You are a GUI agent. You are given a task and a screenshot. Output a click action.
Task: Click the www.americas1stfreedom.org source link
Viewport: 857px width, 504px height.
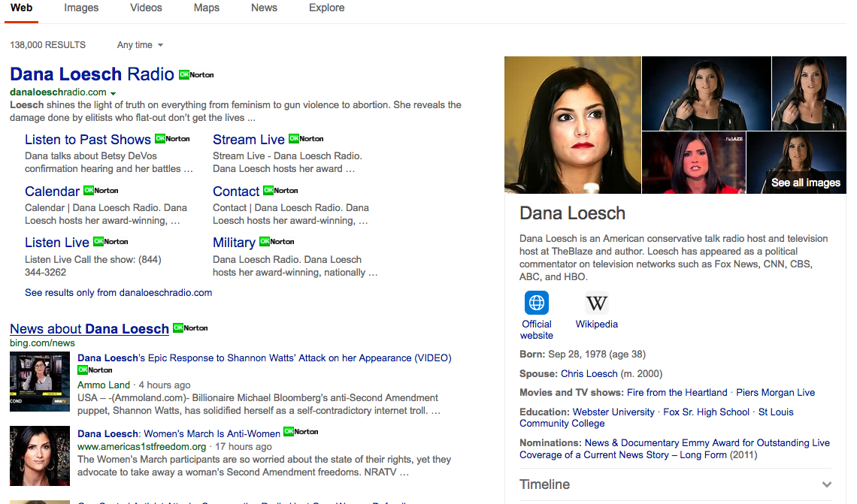coord(141,447)
